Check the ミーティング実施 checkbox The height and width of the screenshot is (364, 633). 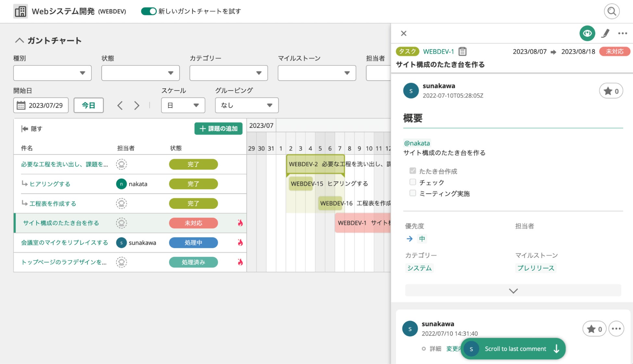(x=413, y=193)
